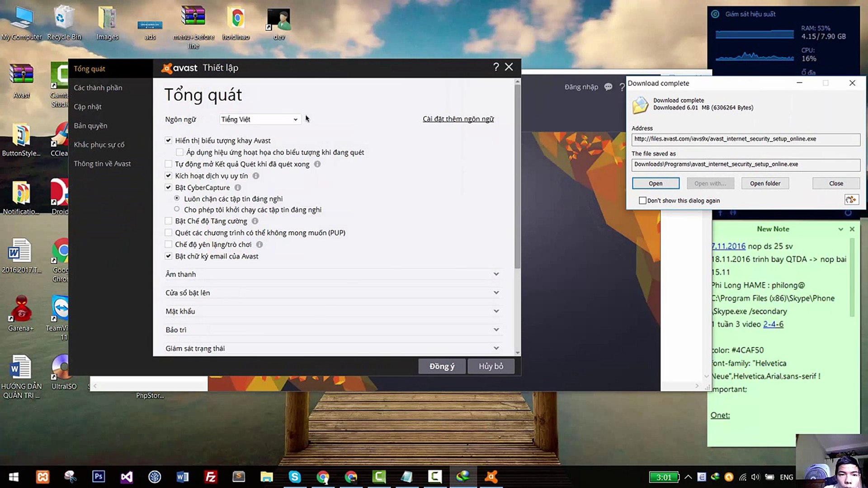Click Close button in Download complete dialog

click(836, 183)
